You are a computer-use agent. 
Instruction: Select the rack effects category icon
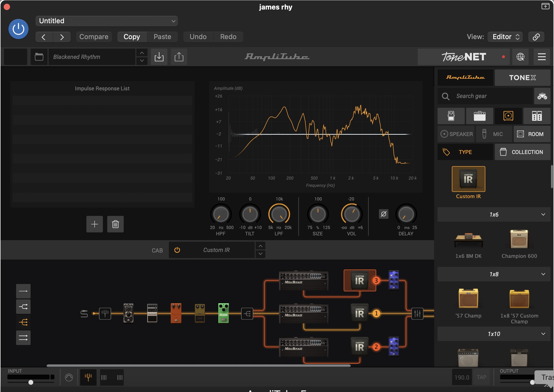pyautogui.click(x=537, y=116)
